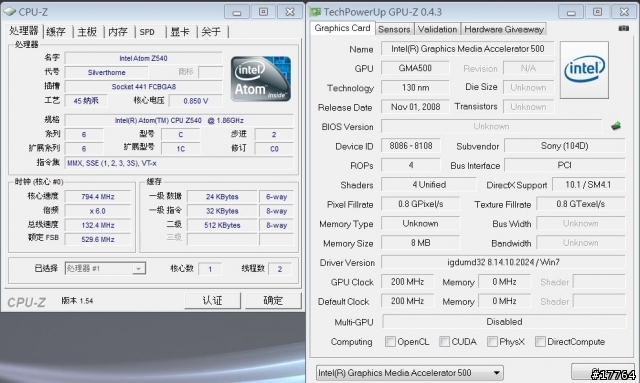Toggle the PhysX checkbox
Viewport: 640px width, 383px height.
(x=492, y=341)
